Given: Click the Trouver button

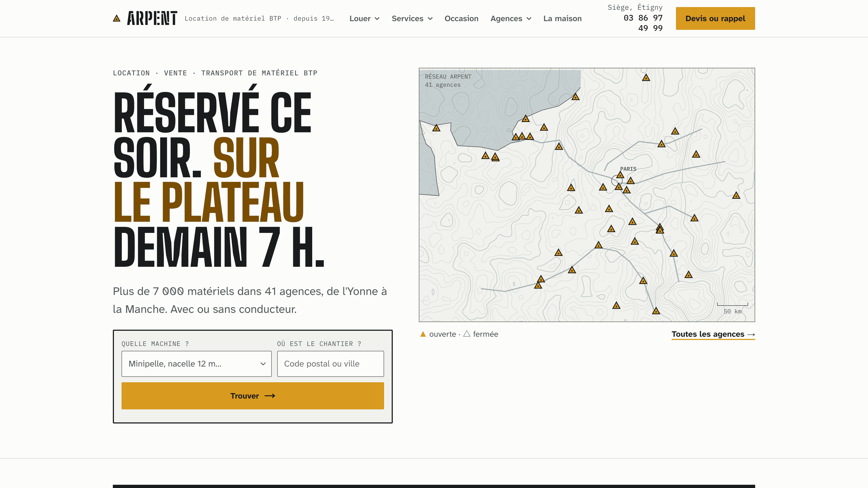Looking at the screenshot, I should point(253,396).
